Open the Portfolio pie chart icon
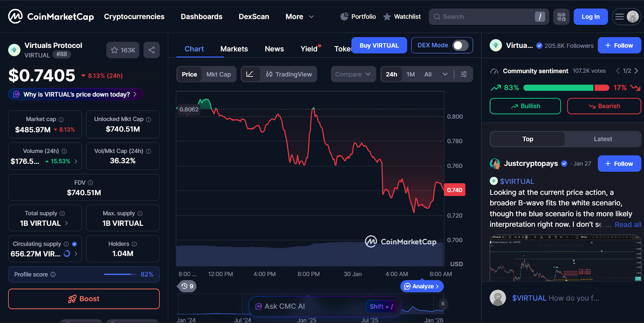Viewport: 644px width, 323px height. [345, 17]
